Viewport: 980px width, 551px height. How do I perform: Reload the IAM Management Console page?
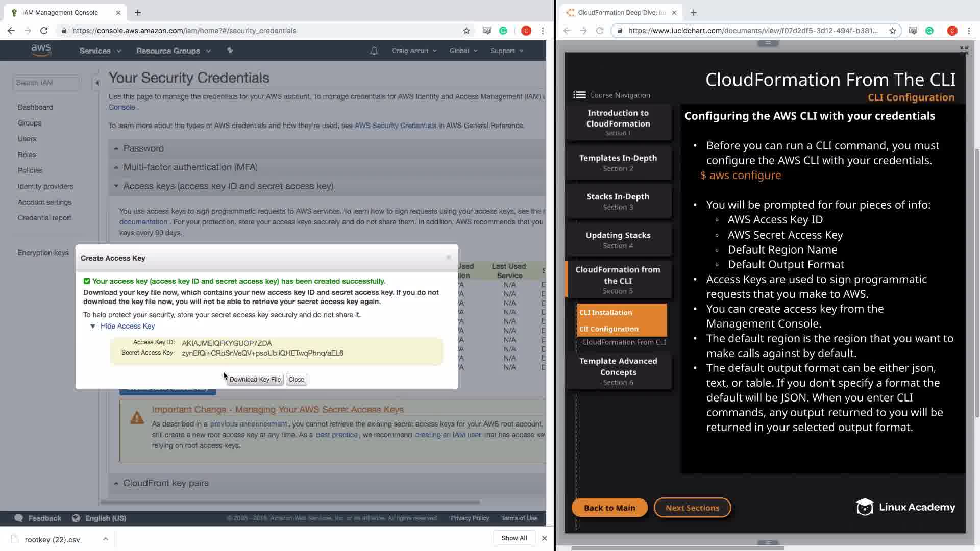(44, 31)
